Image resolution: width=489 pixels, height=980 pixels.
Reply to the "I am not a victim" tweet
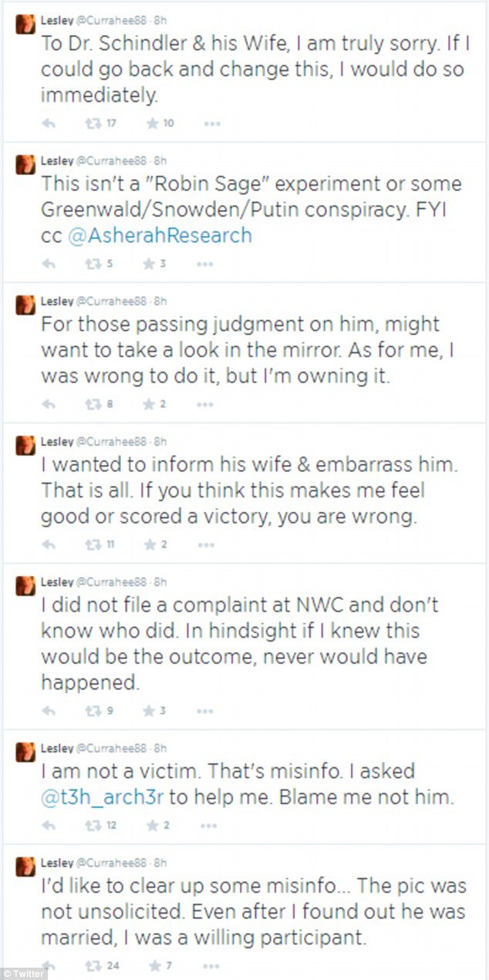(48, 826)
